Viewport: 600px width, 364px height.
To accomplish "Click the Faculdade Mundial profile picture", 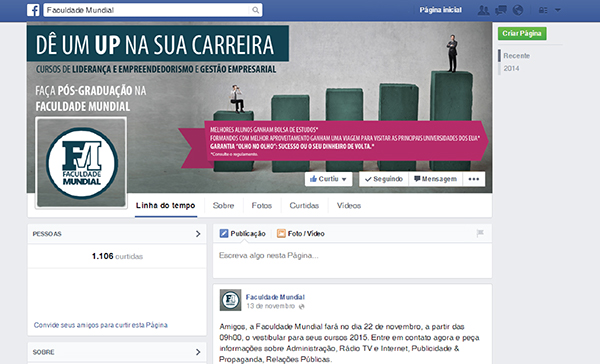I will pyautogui.click(x=81, y=163).
